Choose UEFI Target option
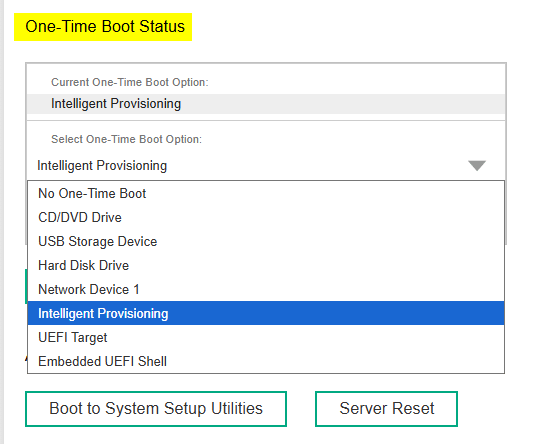The width and height of the screenshot is (541, 444). [266, 337]
